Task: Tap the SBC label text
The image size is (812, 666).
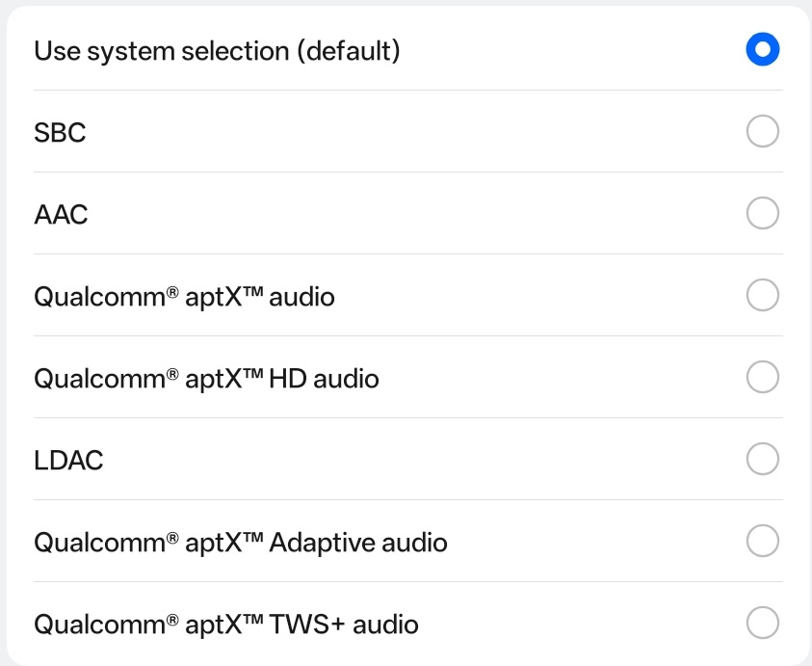Action: pos(60,132)
